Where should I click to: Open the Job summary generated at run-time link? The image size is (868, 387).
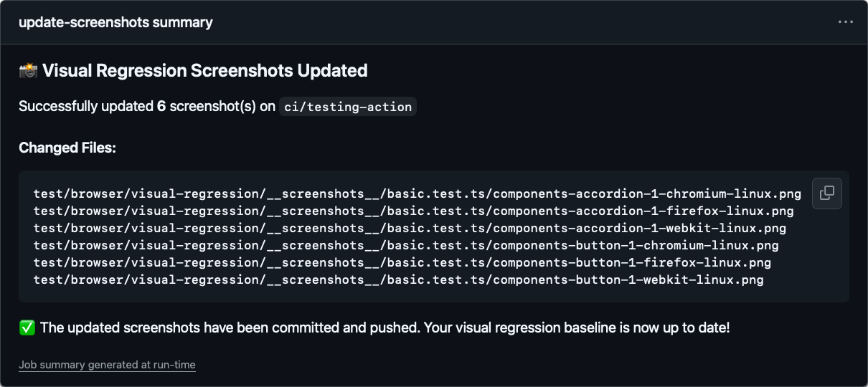(x=107, y=365)
